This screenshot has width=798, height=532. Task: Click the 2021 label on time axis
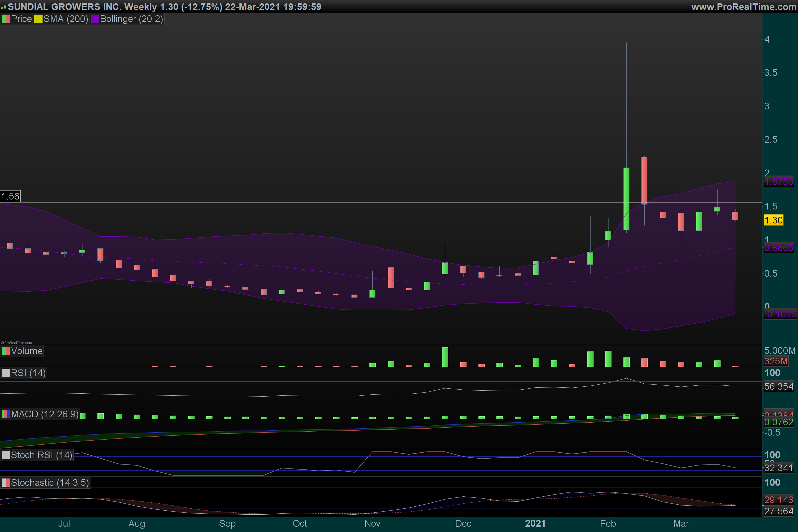click(x=535, y=523)
